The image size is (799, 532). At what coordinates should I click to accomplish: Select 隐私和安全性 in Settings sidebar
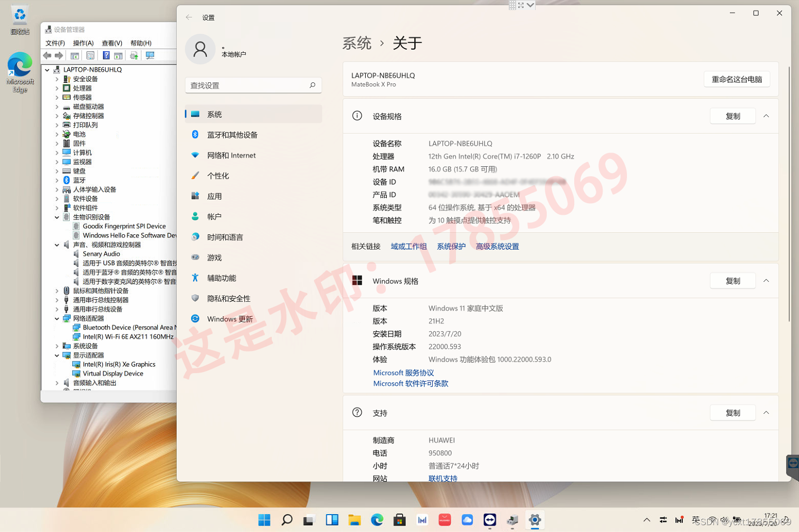[x=253, y=298]
